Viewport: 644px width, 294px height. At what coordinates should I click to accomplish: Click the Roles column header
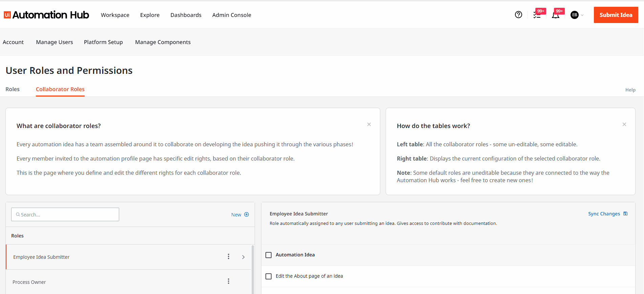17,236
